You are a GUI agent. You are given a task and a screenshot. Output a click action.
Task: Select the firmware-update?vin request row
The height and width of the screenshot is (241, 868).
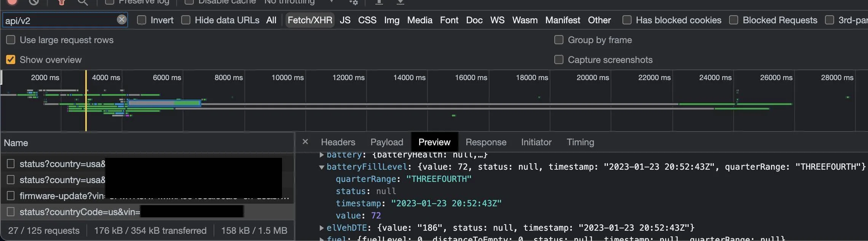click(147, 196)
